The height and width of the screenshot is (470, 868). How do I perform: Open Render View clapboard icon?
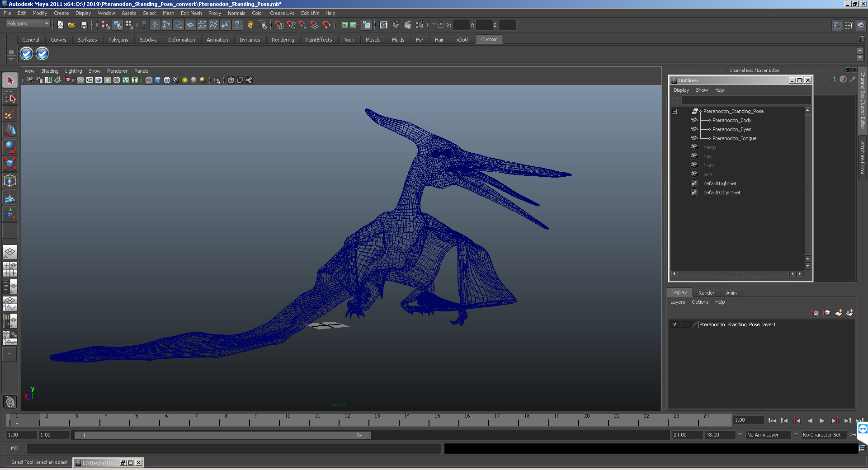[383, 25]
